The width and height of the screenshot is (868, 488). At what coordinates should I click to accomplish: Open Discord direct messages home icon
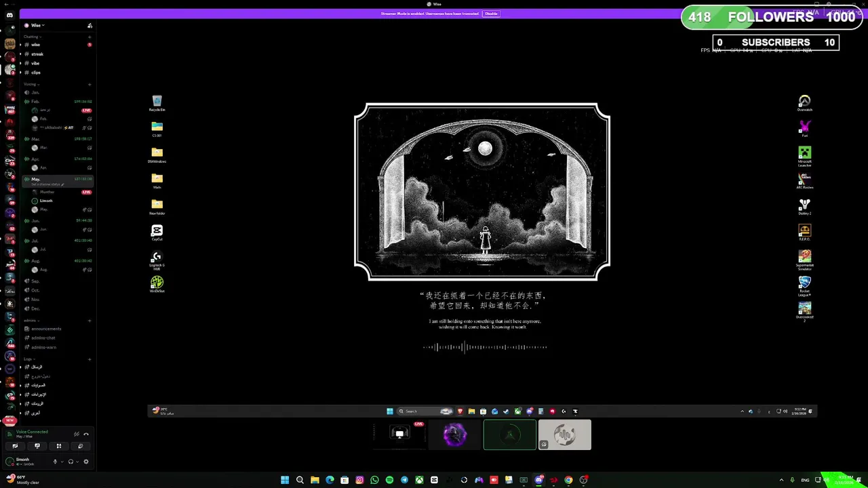pos(9,15)
